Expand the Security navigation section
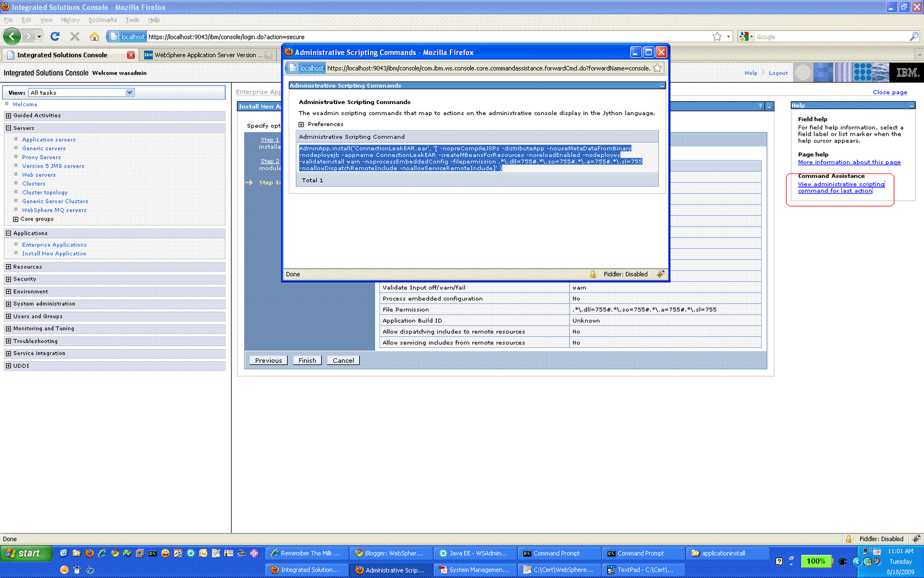924x578 pixels. pyautogui.click(x=9, y=279)
